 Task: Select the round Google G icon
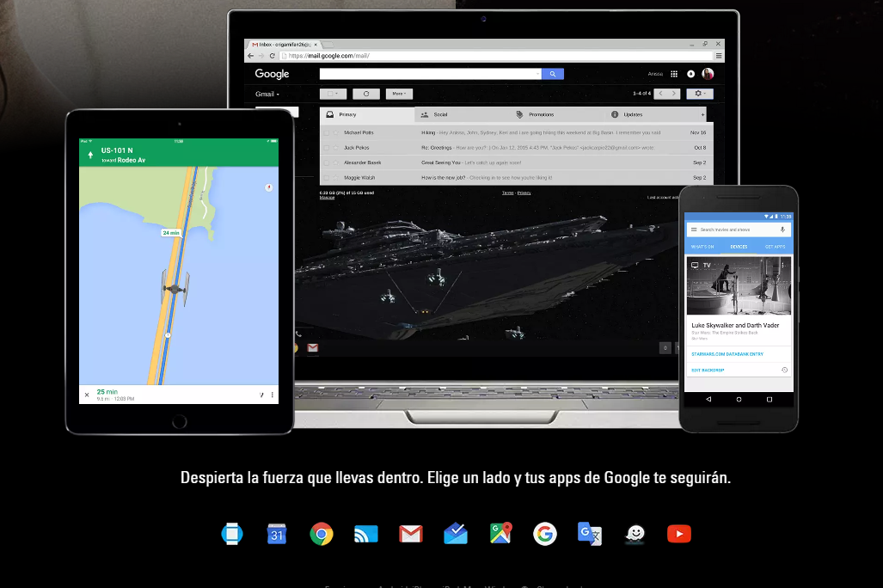545,533
